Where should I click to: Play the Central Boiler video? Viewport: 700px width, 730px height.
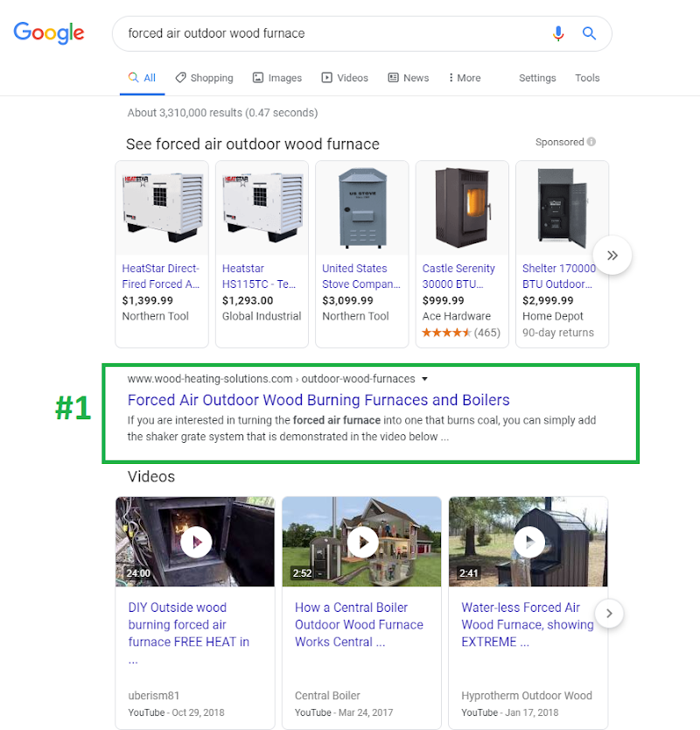coord(361,543)
